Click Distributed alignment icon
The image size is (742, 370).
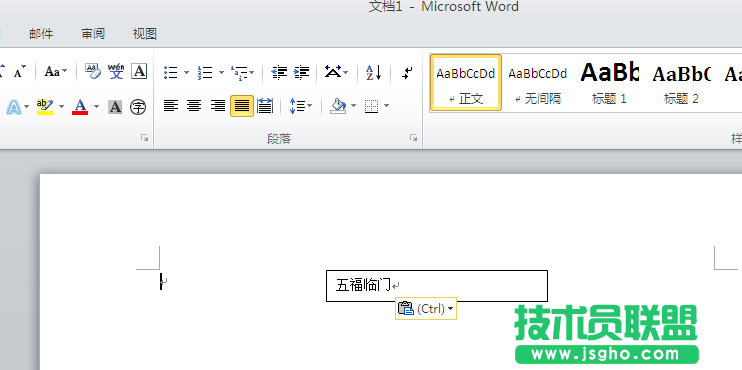(265, 106)
